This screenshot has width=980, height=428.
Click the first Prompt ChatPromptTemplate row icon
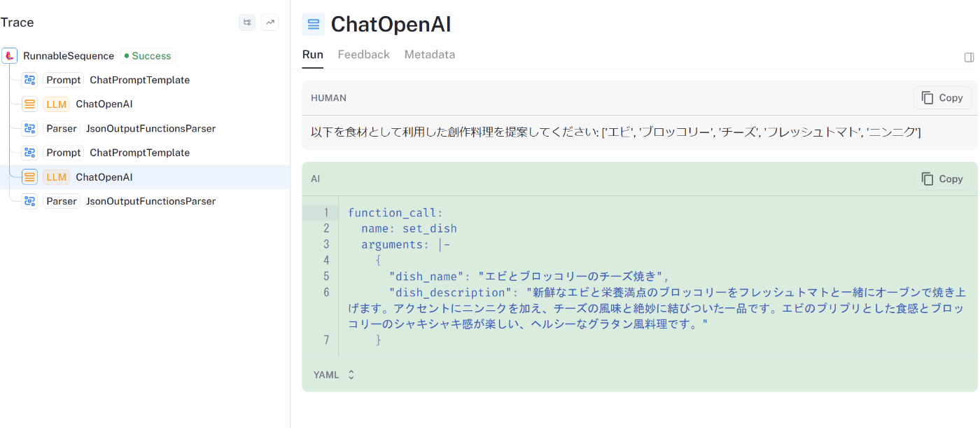[29, 80]
